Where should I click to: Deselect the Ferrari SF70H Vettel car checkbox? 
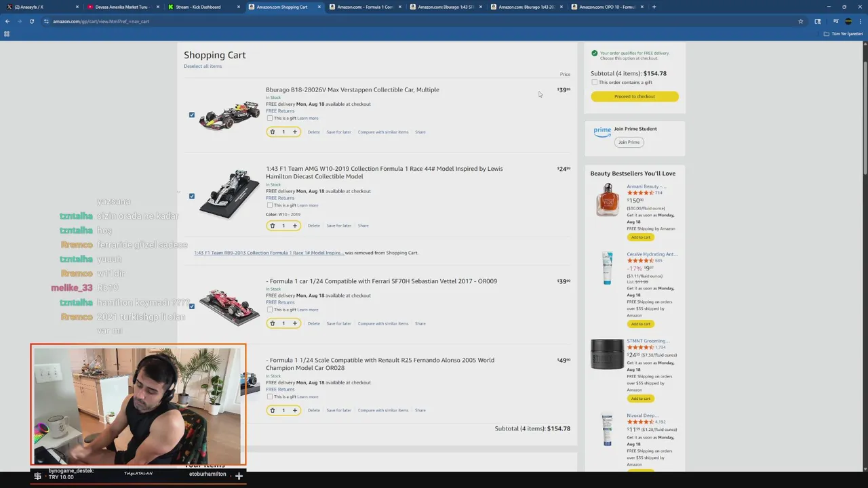tap(192, 306)
